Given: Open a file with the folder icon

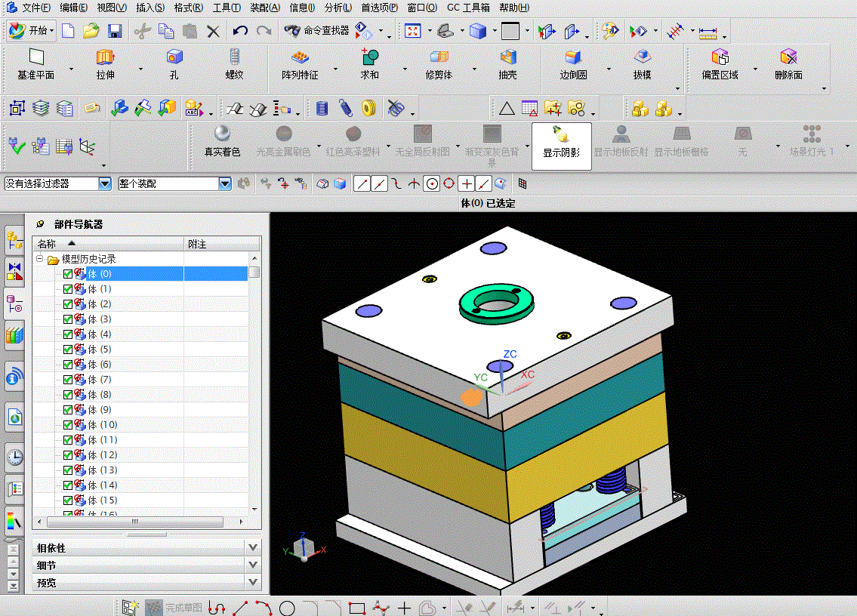Looking at the screenshot, I should [x=91, y=31].
